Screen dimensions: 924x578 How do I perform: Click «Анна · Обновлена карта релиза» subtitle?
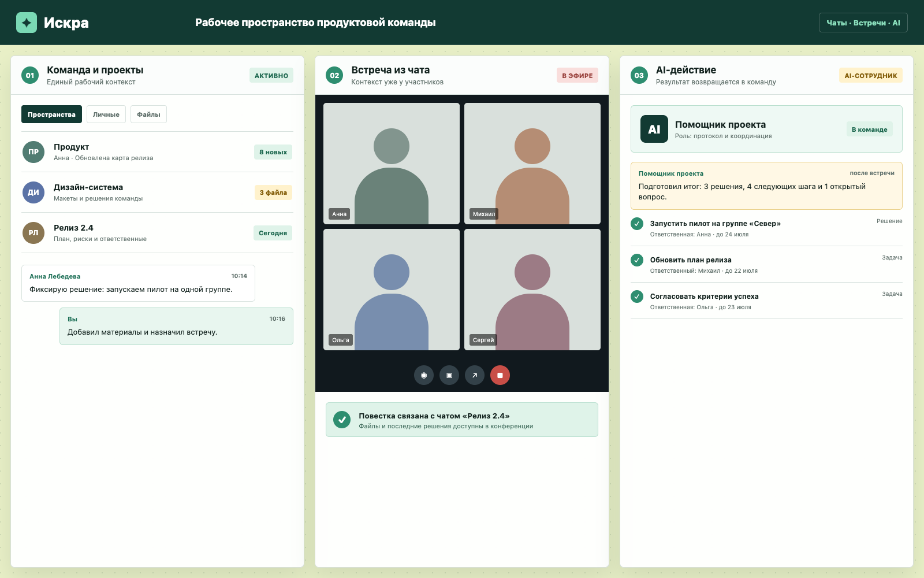[103, 158]
